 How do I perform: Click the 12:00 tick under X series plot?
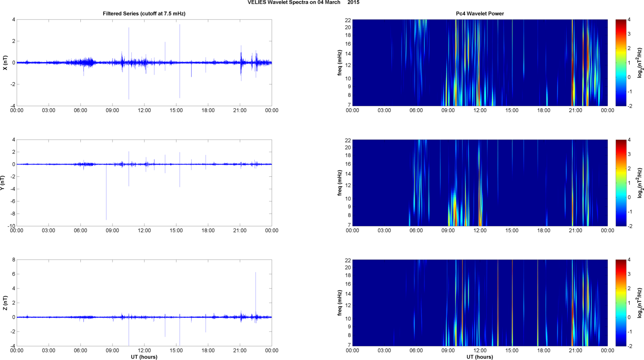[144, 110]
